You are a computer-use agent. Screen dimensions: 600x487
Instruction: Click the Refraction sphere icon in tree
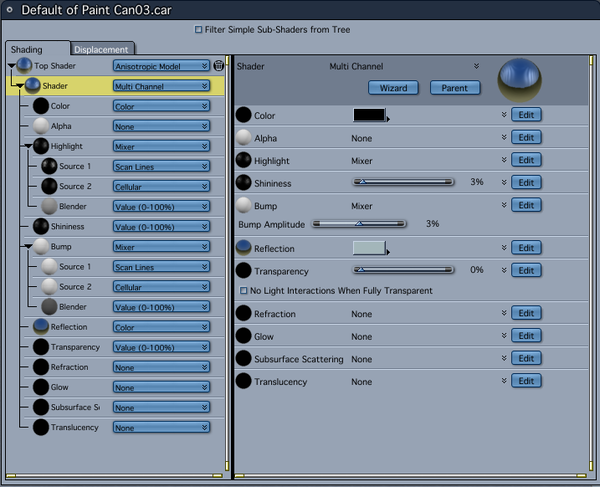41,367
